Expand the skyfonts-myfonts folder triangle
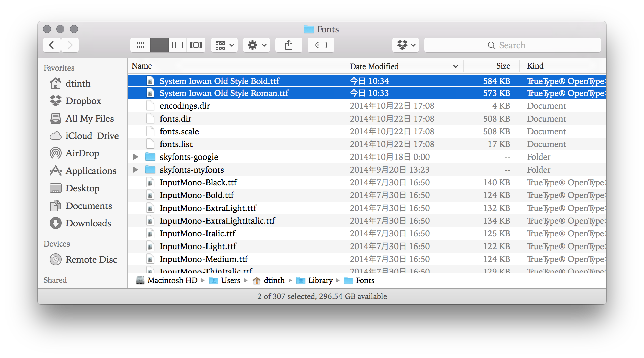This screenshot has width=644, height=358. pos(136,170)
